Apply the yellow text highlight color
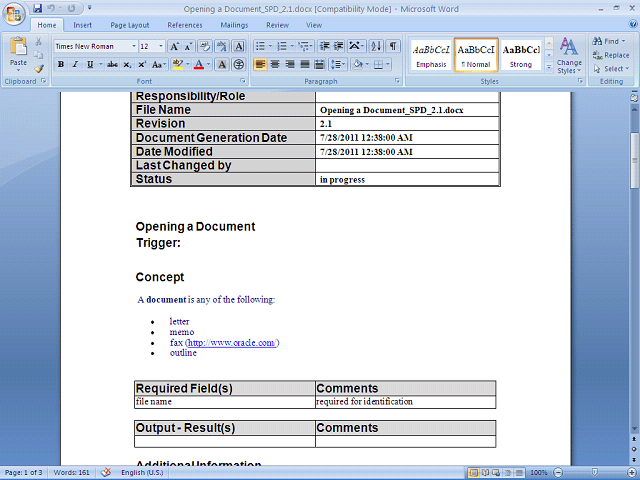640x480 pixels. 178,64
